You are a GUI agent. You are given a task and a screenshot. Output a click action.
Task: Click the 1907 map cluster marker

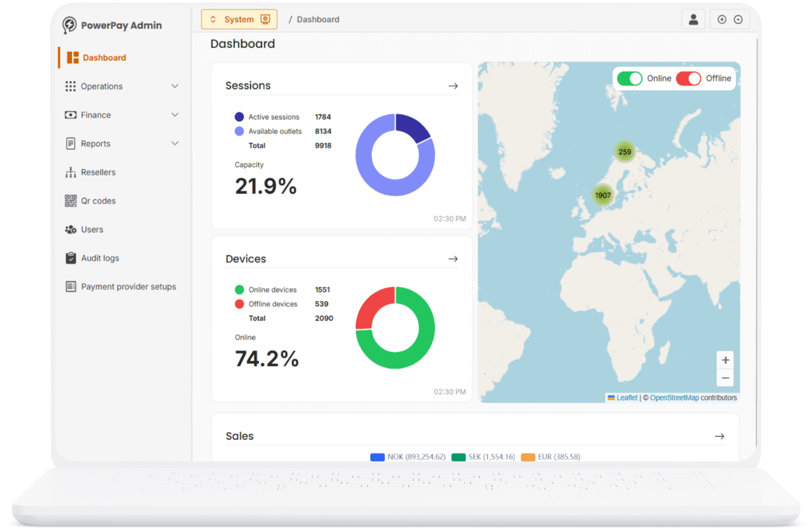pyautogui.click(x=603, y=195)
